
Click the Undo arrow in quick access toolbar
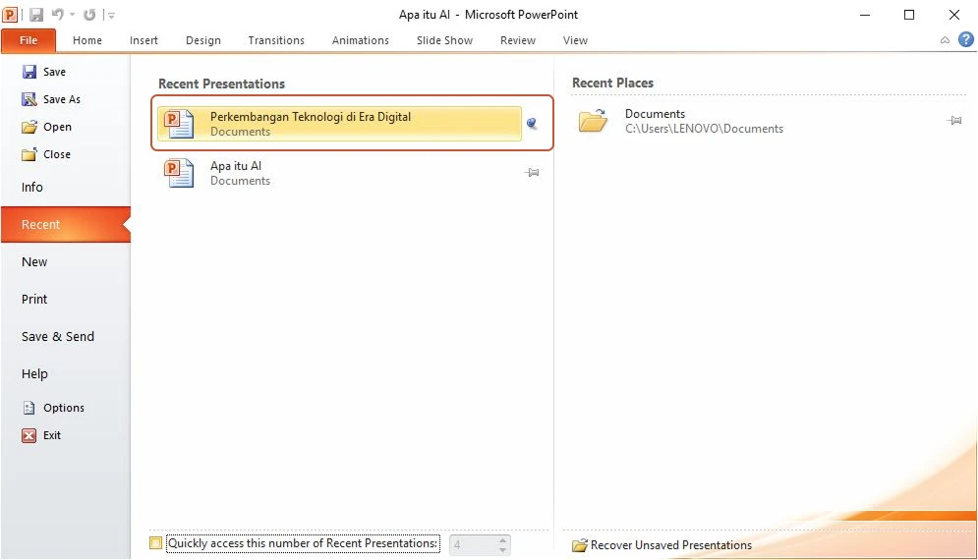tap(57, 14)
